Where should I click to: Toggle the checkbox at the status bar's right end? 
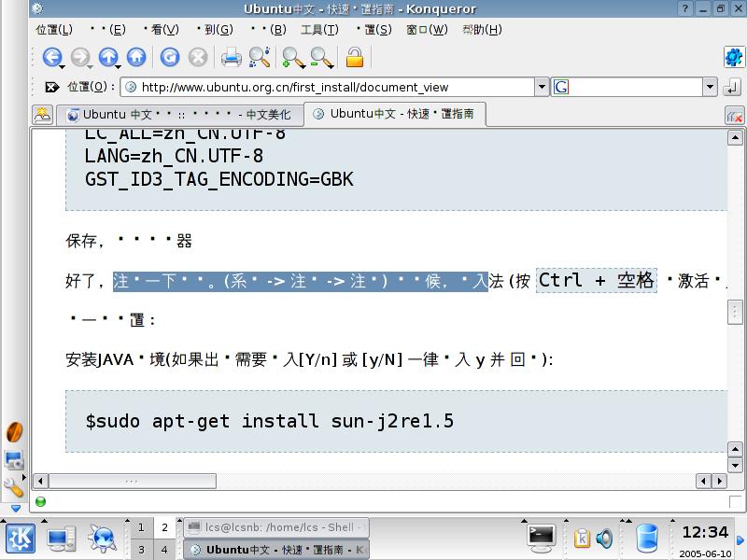735,501
